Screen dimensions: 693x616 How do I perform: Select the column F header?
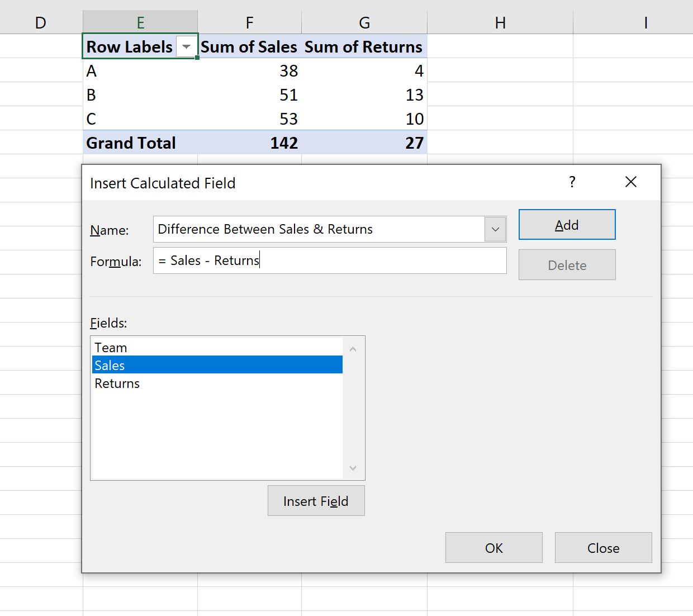tap(249, 22)
